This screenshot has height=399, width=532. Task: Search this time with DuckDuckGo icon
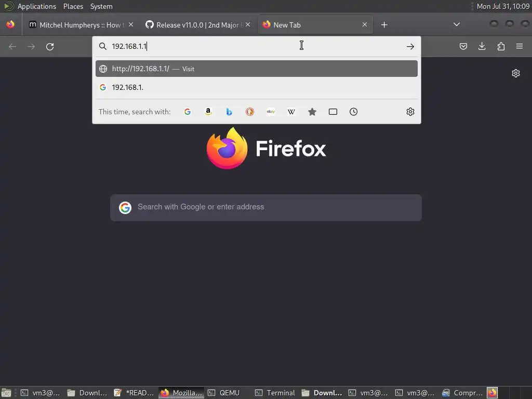pyautogui.click(x=250, y=112)
